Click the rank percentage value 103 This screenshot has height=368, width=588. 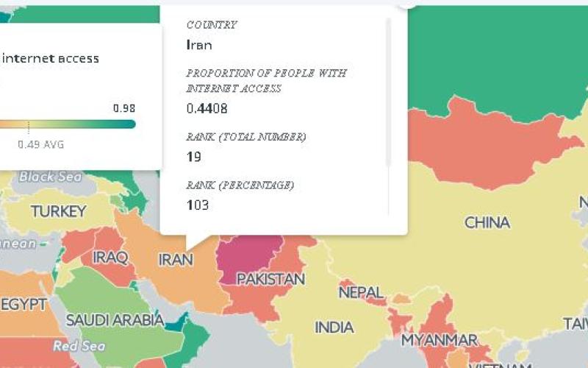[x=198, y=205]
